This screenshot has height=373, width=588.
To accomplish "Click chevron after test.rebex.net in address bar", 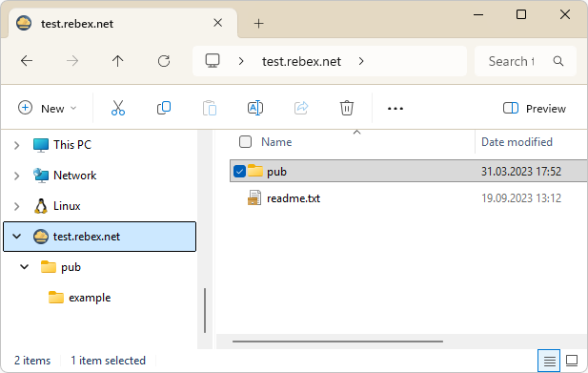I will point(361,61).
